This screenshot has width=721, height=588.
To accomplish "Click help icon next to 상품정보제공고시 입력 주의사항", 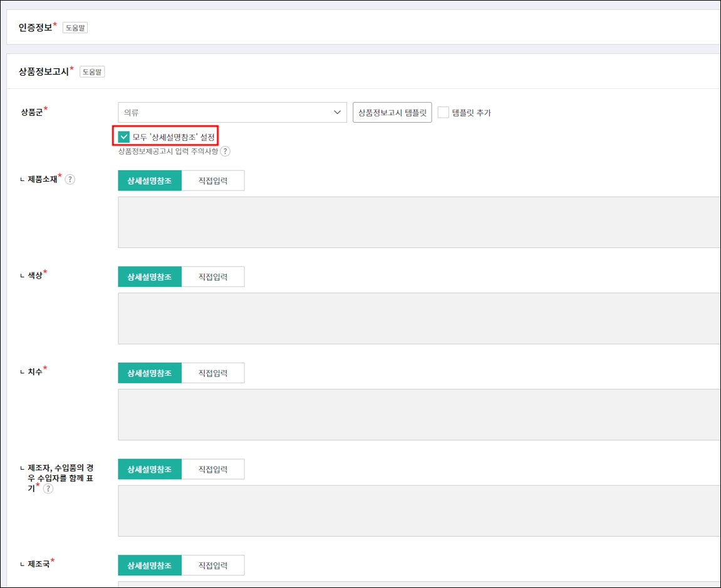I will (225, 152).
